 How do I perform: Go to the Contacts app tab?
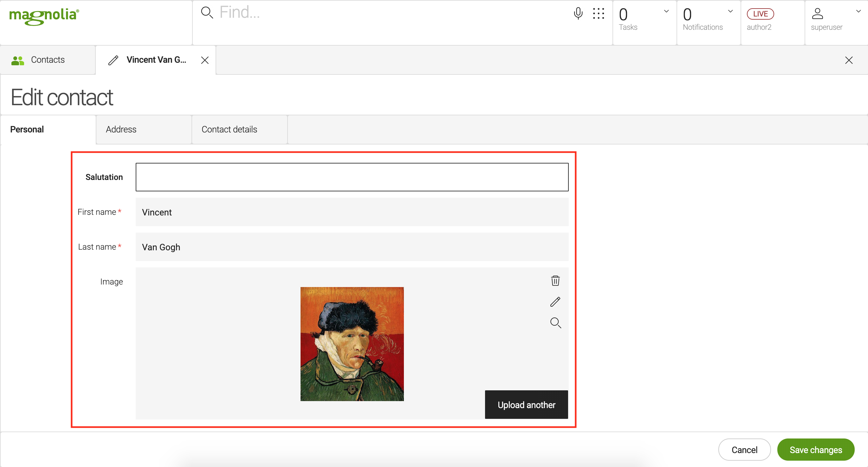pos(48,60)
